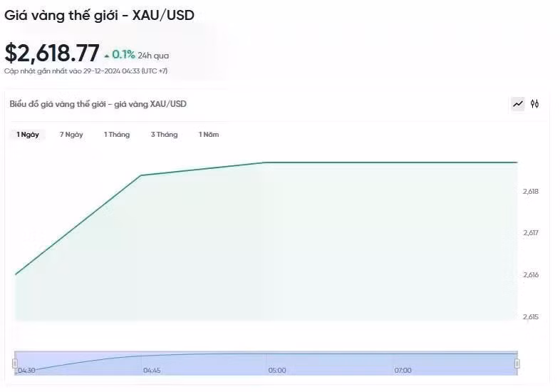The height and width of the screenshot is (392, 560).
Task: Click the Giá vàng thế giới - XAU/USD heading
Action: [100, 14]
